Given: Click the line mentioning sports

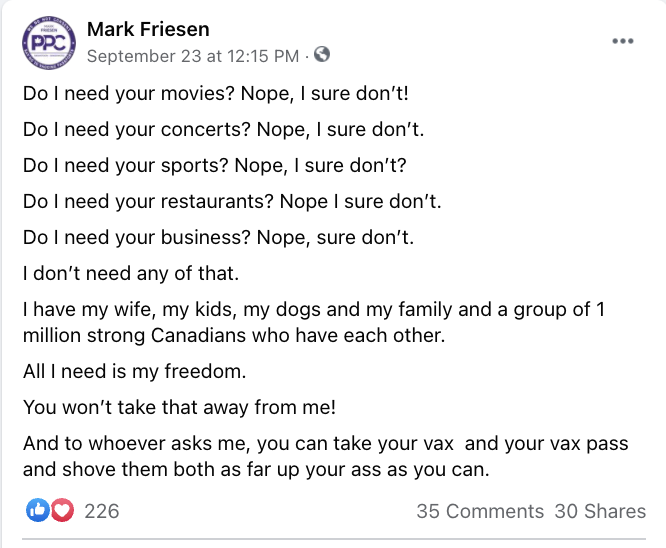Looking at the screenshot, I should [215, 166].
